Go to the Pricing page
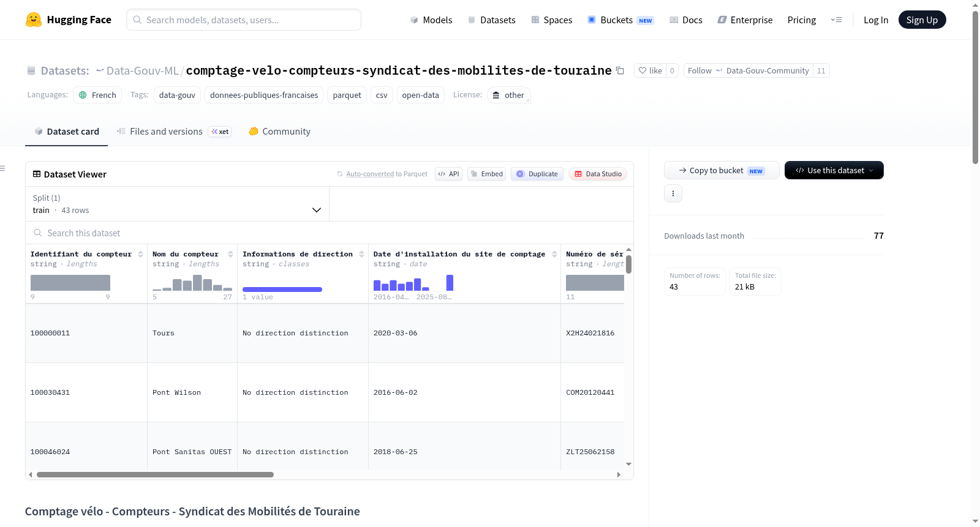 (x=802, y=20)
